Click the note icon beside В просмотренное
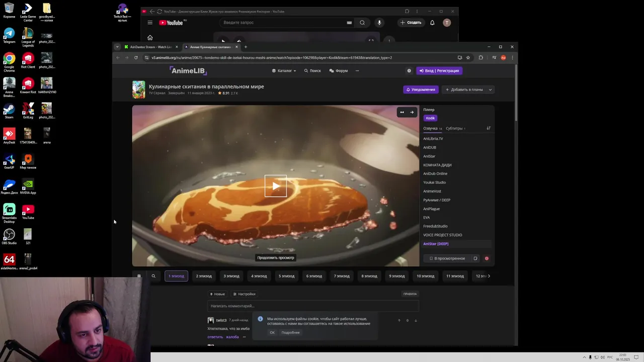This screenshot has height=362, width=644. [475, 258]
